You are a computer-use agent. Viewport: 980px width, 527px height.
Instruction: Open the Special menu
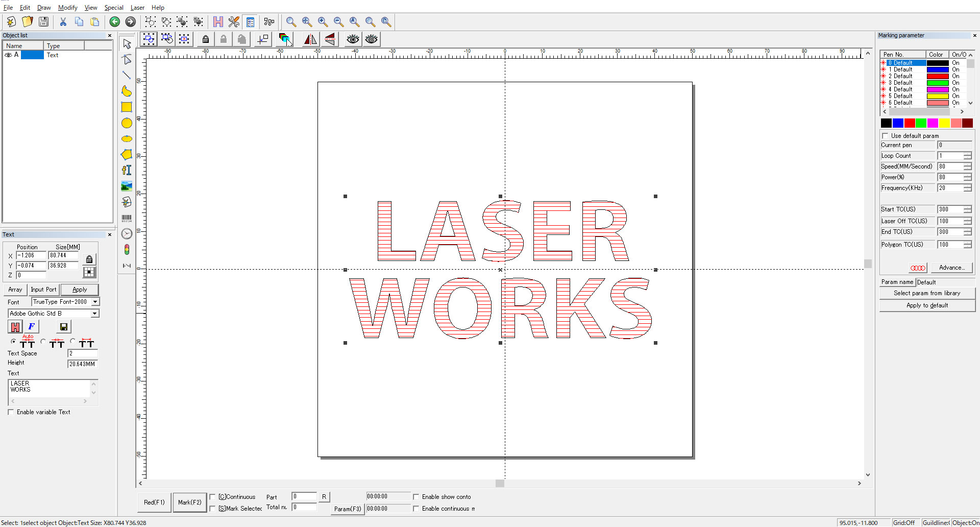tap(114, 8)
